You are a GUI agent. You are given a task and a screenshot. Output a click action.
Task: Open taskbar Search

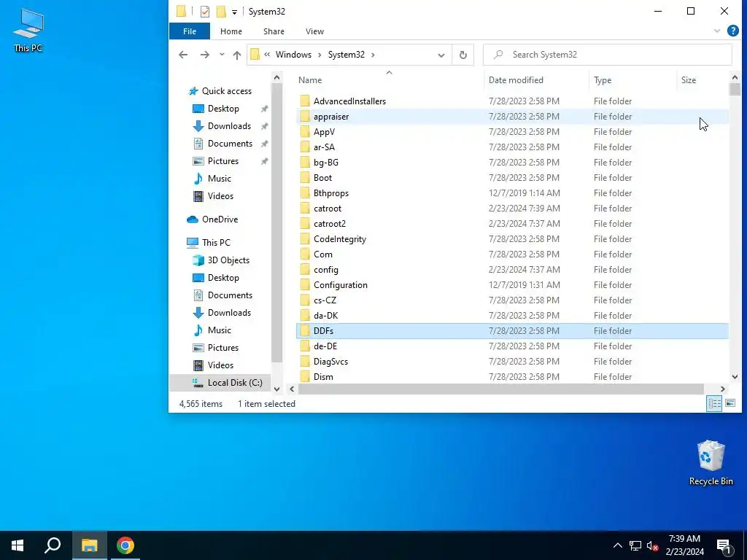(x=53, y=545)
